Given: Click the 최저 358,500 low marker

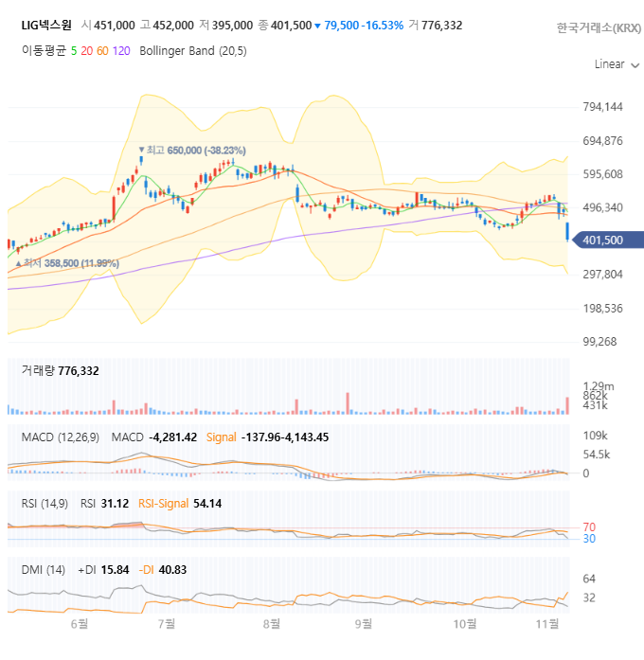Looking at the screenshot, I should (67, 263).
